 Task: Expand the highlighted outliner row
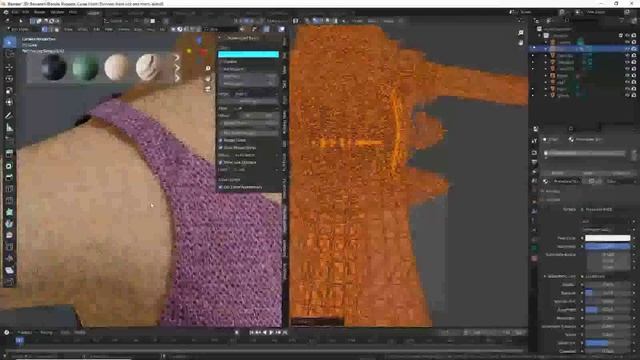[546, 49]
